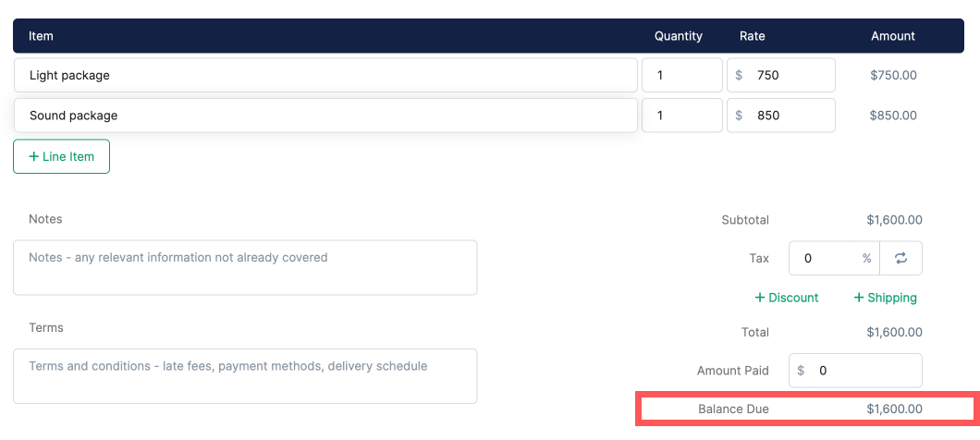Image resolution: width=980 pixels, height=440 pixels.
Task: Add a Discount to the invoice
Action: tap(786, 298)
